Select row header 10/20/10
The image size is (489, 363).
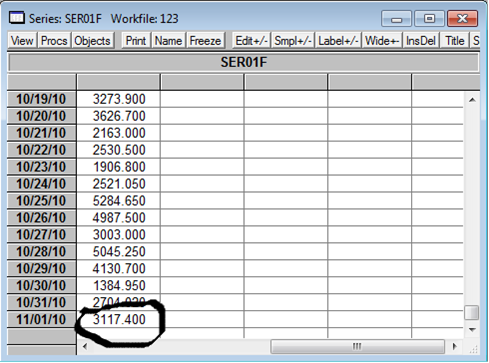pos(42,116)
